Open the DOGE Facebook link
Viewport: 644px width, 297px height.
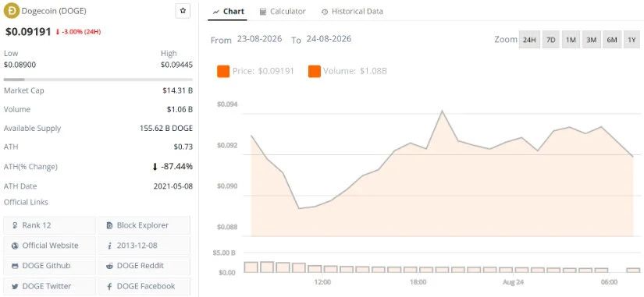click(144, 286)
